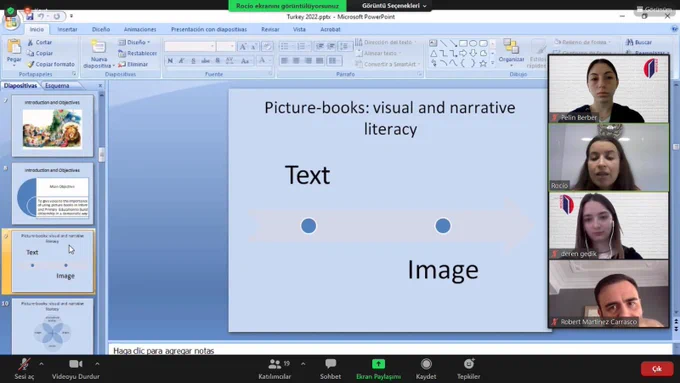The height and width of the screenshot is (383, 680).
Task: Toggle strikethrough abc button
Action: tap(206, 61)
